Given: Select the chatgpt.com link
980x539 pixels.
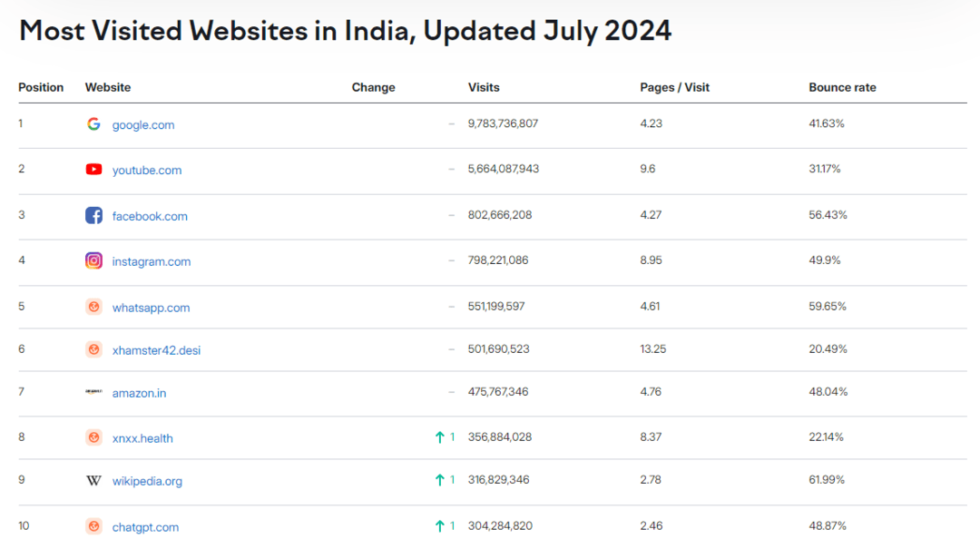Looking at the screenshot, I should click(x=145, y=527).
